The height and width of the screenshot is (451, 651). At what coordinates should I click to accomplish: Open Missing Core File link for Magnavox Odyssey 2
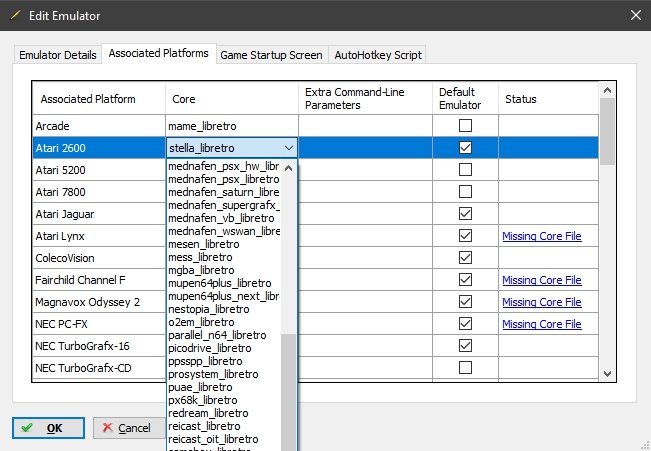[541, 302]
